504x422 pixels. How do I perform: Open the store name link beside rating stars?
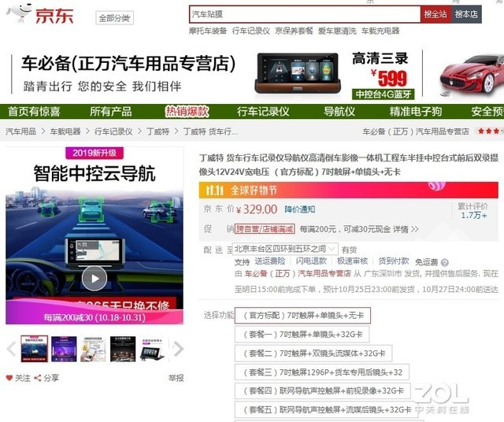point(416,131)
